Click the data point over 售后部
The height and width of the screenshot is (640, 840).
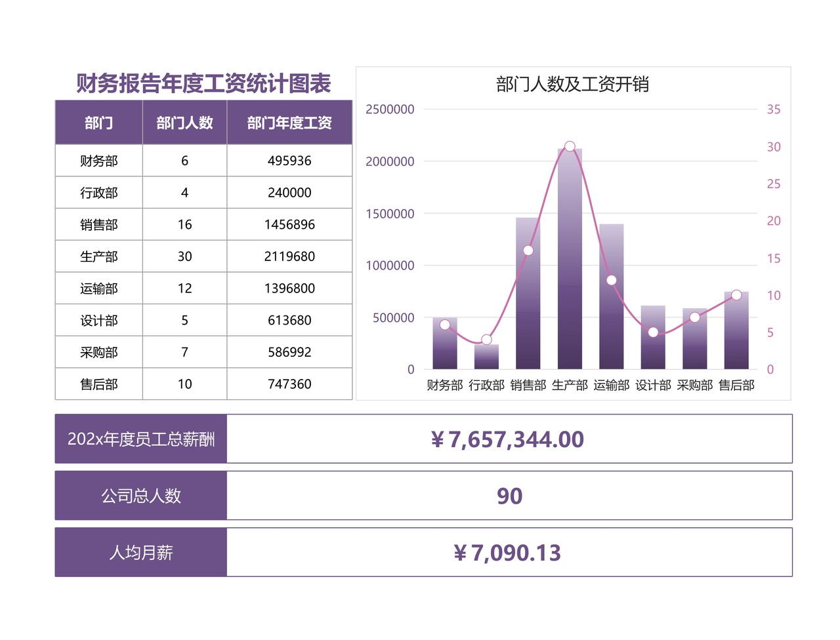point(736,294)
